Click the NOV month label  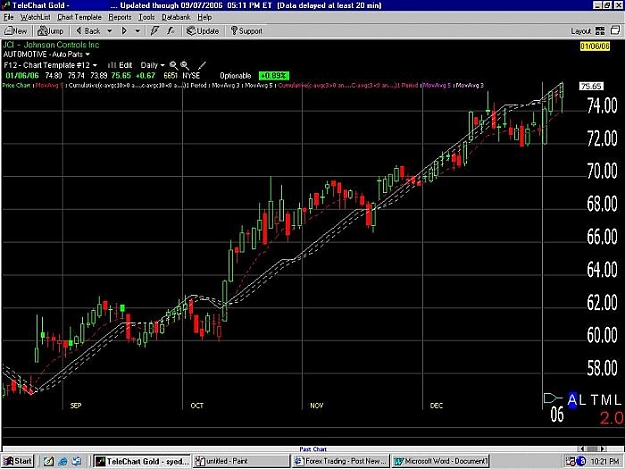click(x=316, y=406)
